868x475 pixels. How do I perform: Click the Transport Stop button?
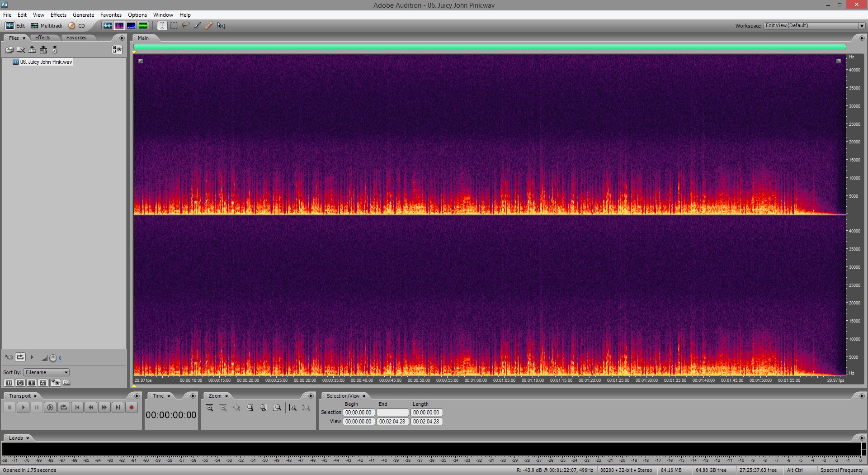point(9,408)
